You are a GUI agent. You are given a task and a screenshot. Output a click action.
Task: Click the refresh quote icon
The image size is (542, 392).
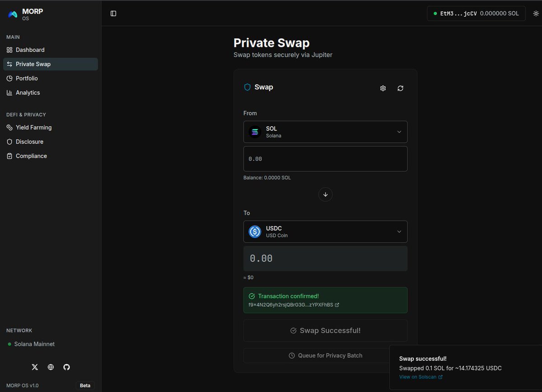400,88
